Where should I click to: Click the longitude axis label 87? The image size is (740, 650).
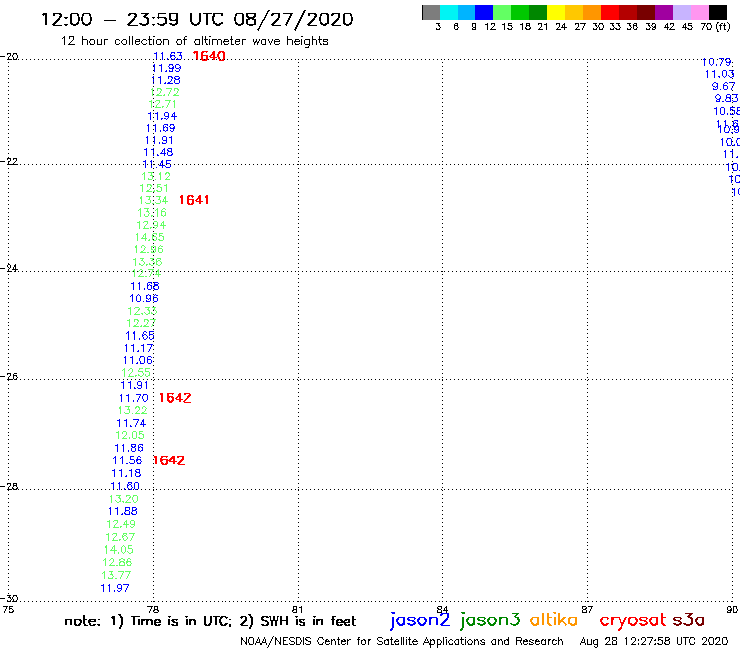point(587,609)
